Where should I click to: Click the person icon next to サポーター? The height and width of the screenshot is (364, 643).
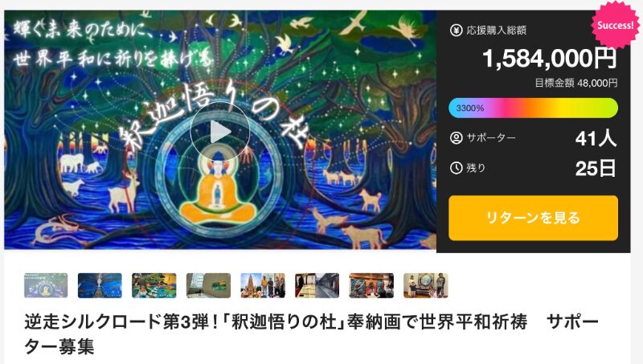point(456,137)
